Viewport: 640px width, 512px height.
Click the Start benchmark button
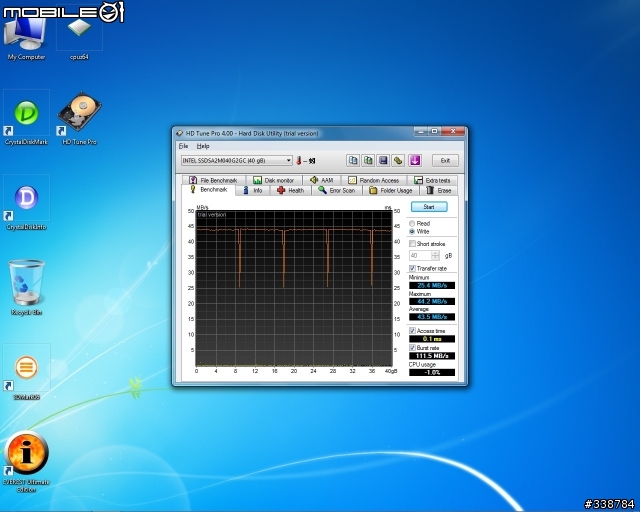coord(429,207)
